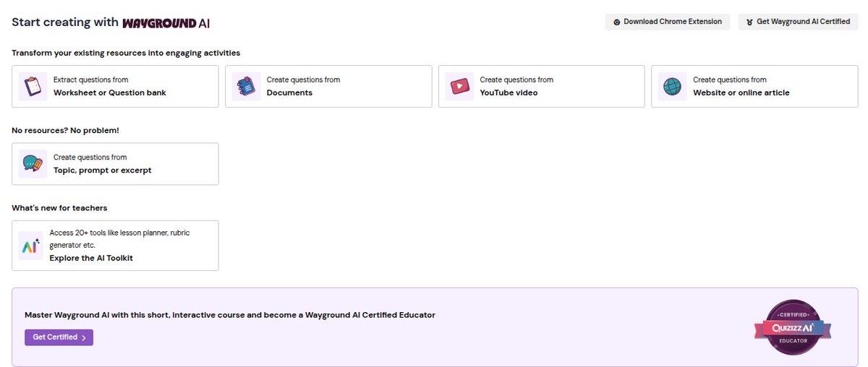Click 'Start creating with' title text

(65, 22)
